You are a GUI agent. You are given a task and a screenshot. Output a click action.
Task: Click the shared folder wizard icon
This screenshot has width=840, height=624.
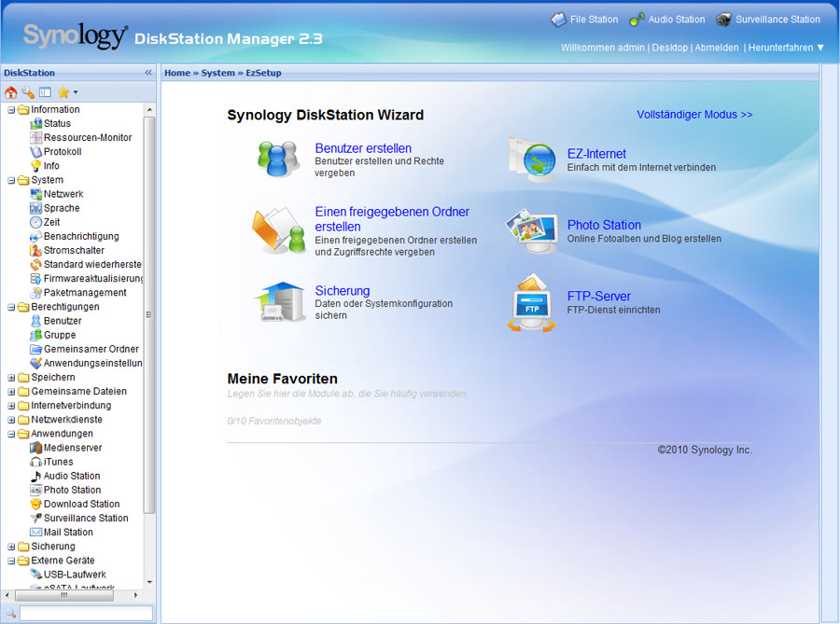(278, 230)
